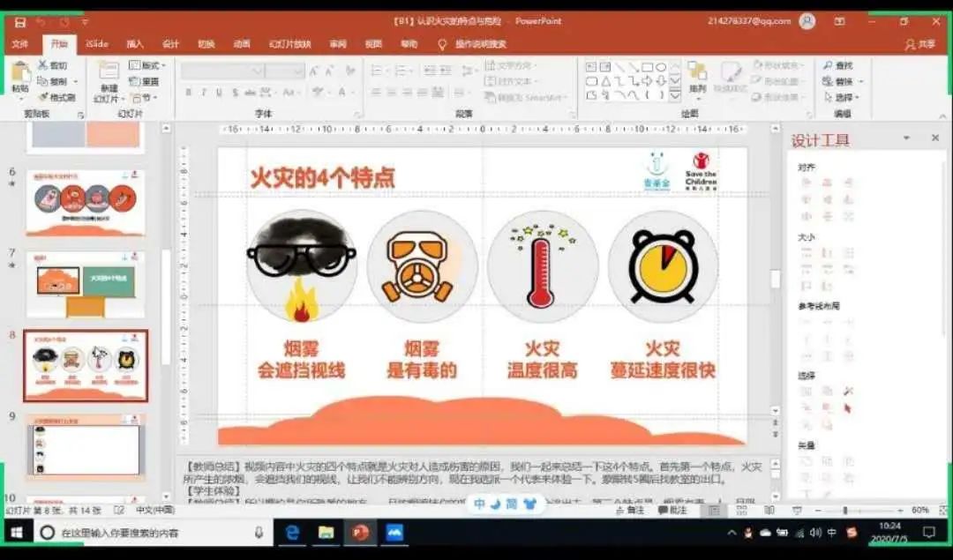This screenshot has height=560, width=953.
Task: Toggle italic formatting
Action: [203, 93]
